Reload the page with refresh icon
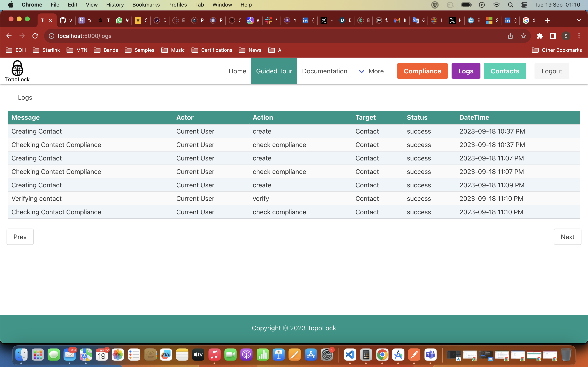 (x=35, y=36)
